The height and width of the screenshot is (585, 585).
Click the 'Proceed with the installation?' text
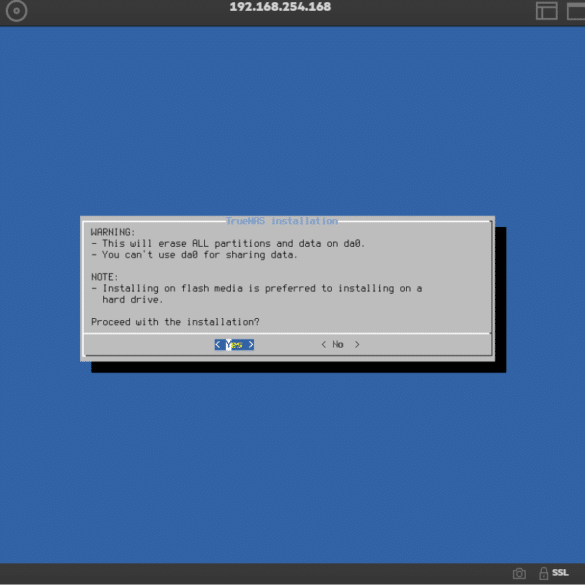[175, 322]
